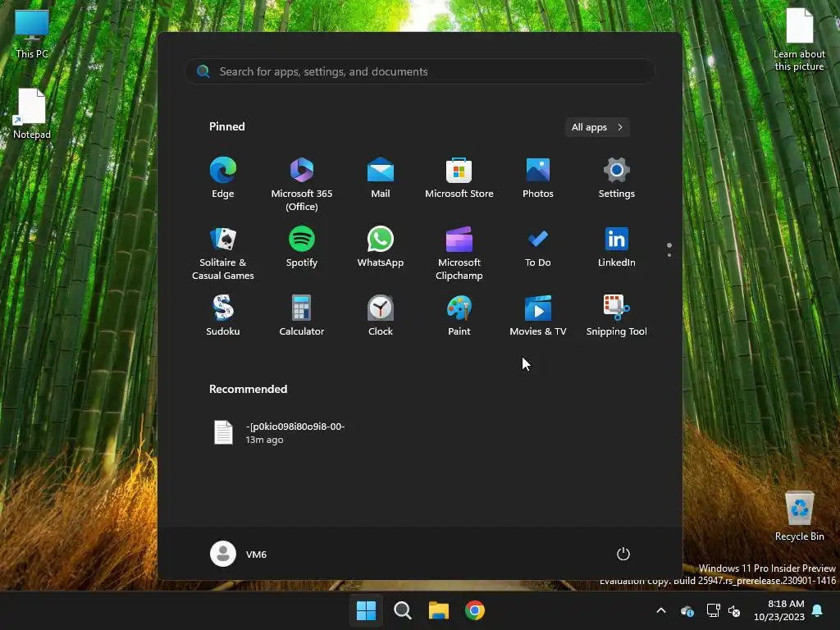Launch Snipping Tool
Image resolution: width=840 pixels, height=630 pixels.
tap(617, 316)
